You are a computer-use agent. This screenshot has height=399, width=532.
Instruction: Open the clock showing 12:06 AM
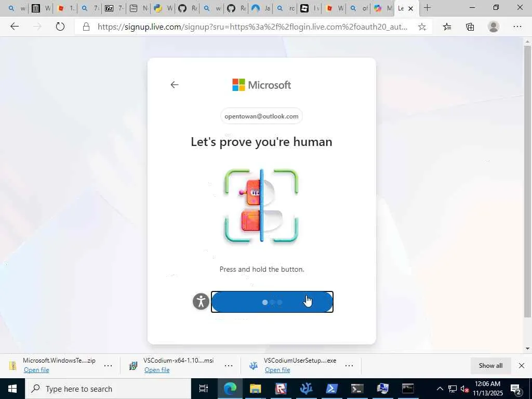pos(488,389)
